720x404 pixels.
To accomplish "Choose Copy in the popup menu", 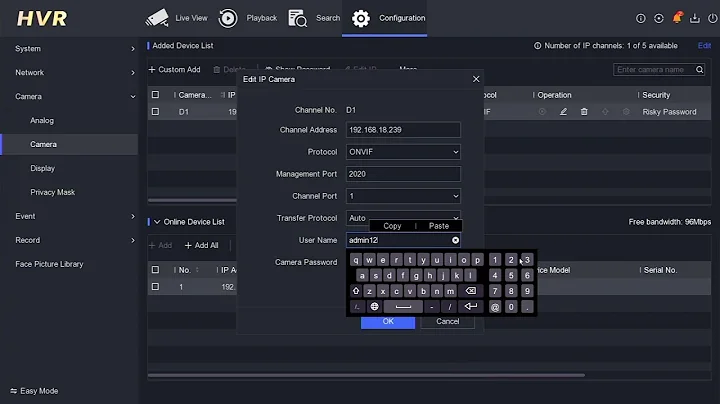I will (x=392, y=226).
